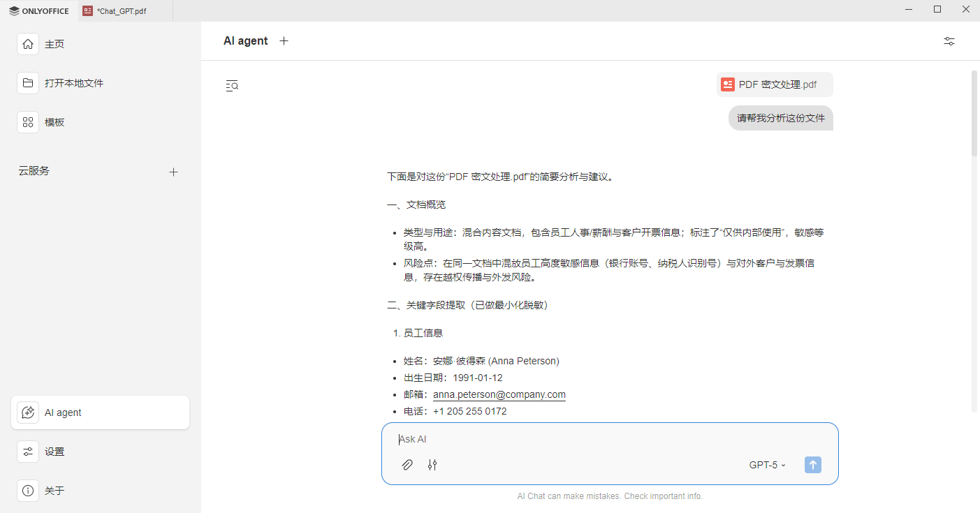Image resolution: width=980 pixels, height=513 pixels.
Task: Click the AI agent pencil icon in sidebar
Action: coord(28,412)
